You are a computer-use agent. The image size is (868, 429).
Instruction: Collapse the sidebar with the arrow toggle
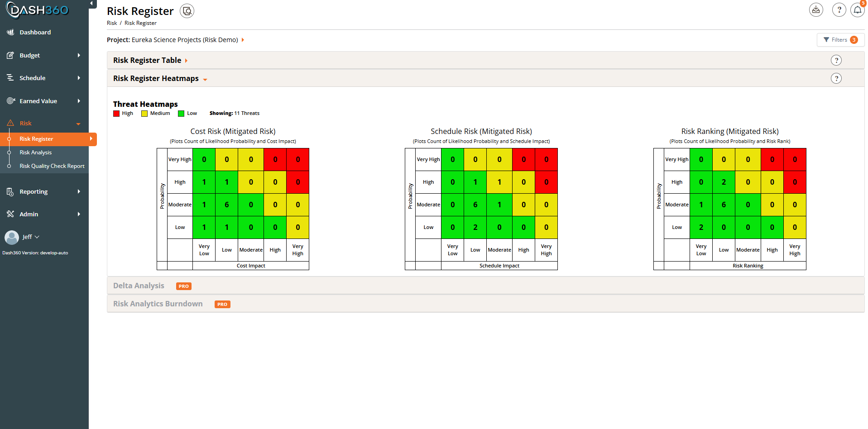tap(91, 4)
